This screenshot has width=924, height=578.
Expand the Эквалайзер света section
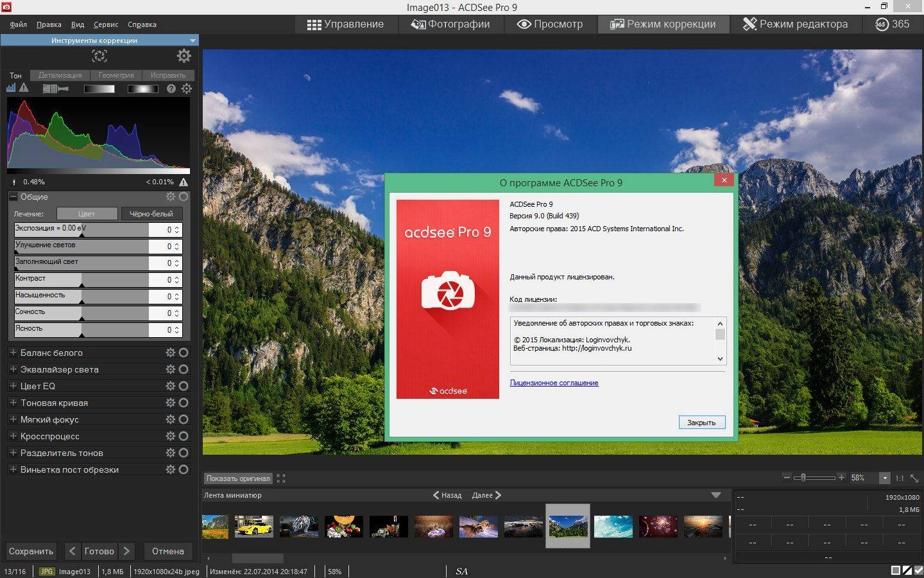pyautogui.click(x=13, y=369)
